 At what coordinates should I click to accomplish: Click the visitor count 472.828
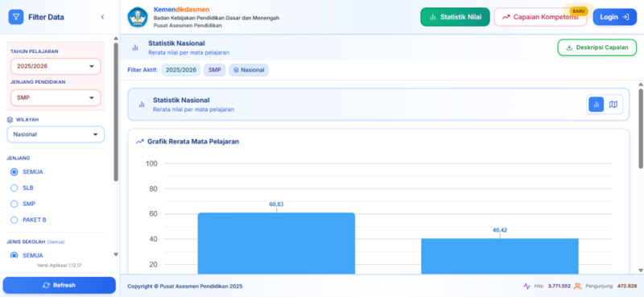(x=627, y=286)
